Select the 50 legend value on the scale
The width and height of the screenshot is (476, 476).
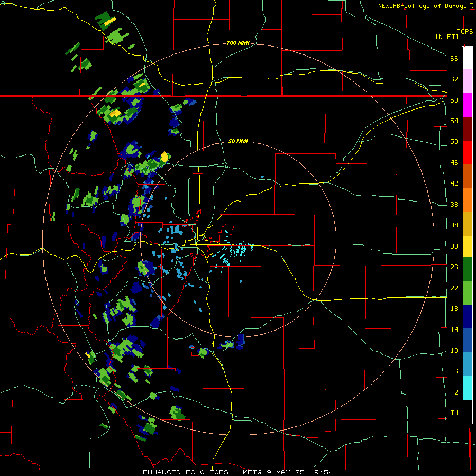[x=454, y=141]
